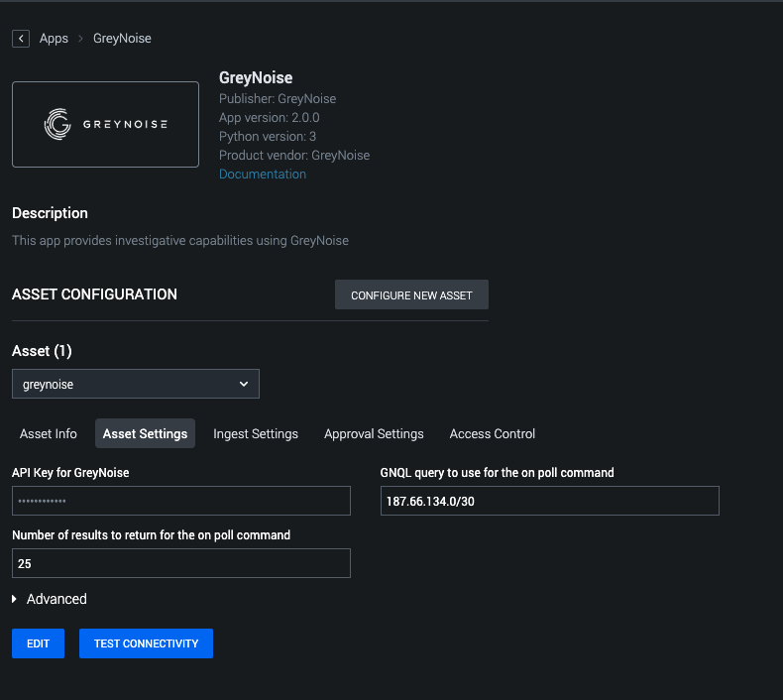
Task: Switch to the Asset Info tab
Action: [49, 433]
